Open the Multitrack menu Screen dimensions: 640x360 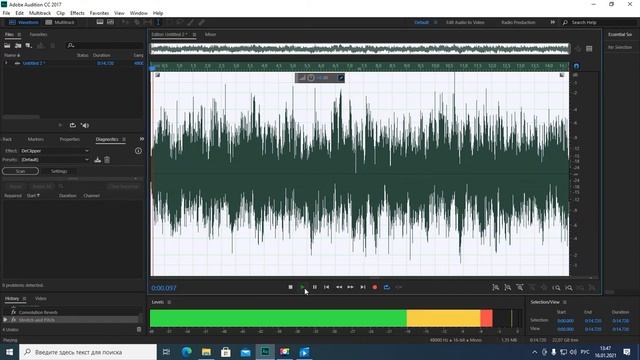40,13
